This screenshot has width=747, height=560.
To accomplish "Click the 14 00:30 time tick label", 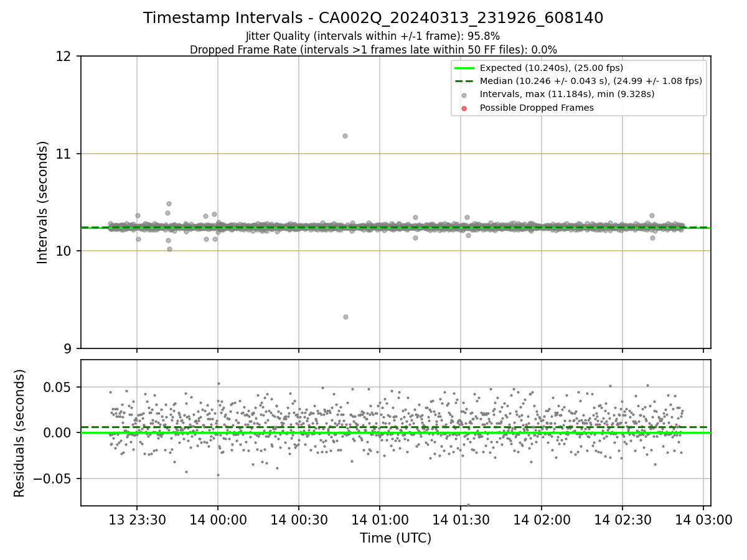I will [x=298, y=520].
